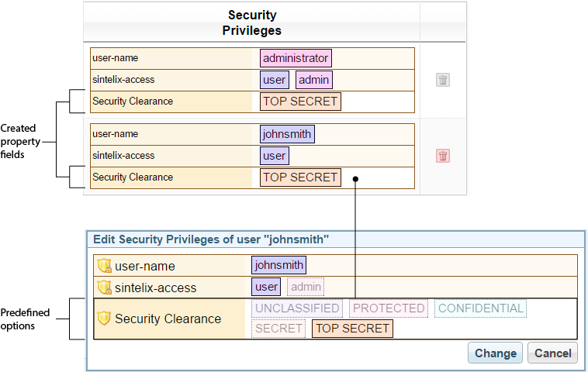Toggle the user access tag in dialog
The height and width of the screenshot is (372, 588).
(x=266, y=287)
